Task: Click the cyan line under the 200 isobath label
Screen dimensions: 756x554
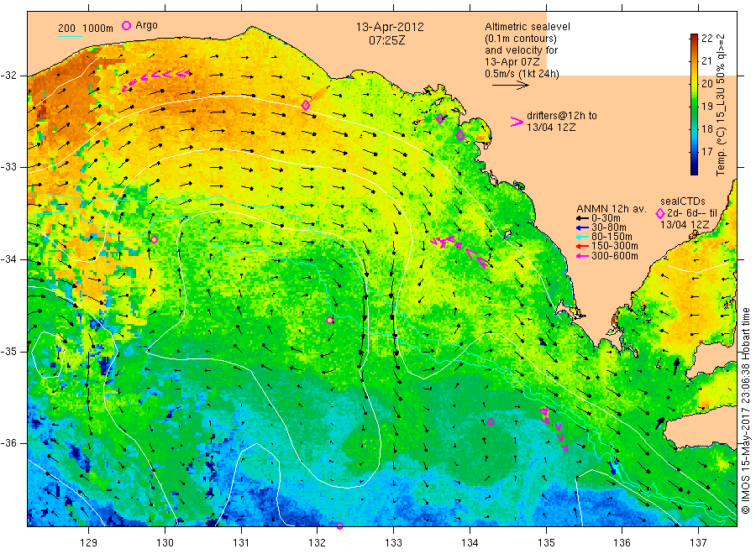Action: click(x=70, y=36)
